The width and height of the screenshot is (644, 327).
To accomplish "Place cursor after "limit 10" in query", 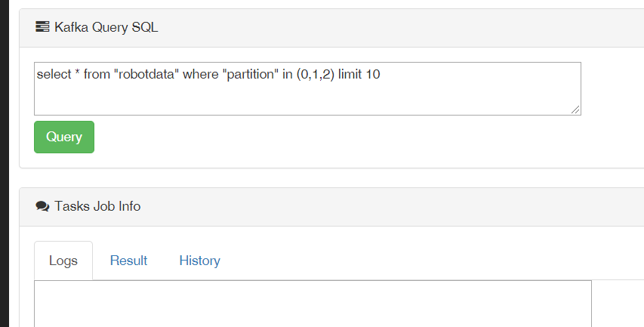I will click(x=381, y=74).
